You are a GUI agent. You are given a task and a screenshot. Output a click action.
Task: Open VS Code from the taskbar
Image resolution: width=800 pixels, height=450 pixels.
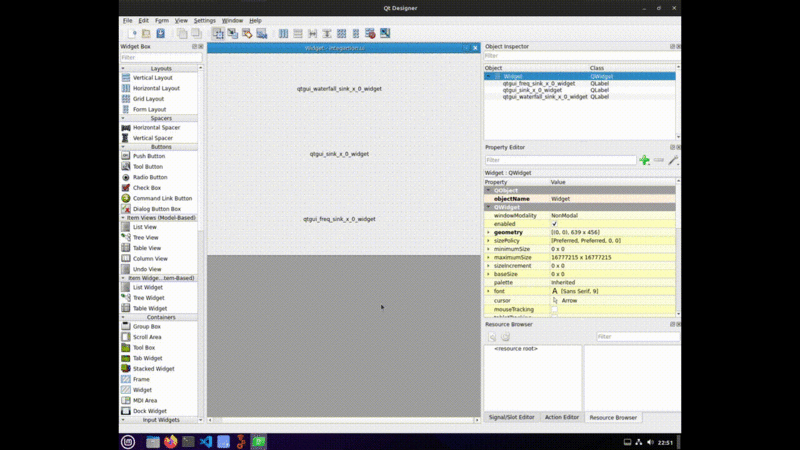(x=206, y=442)
